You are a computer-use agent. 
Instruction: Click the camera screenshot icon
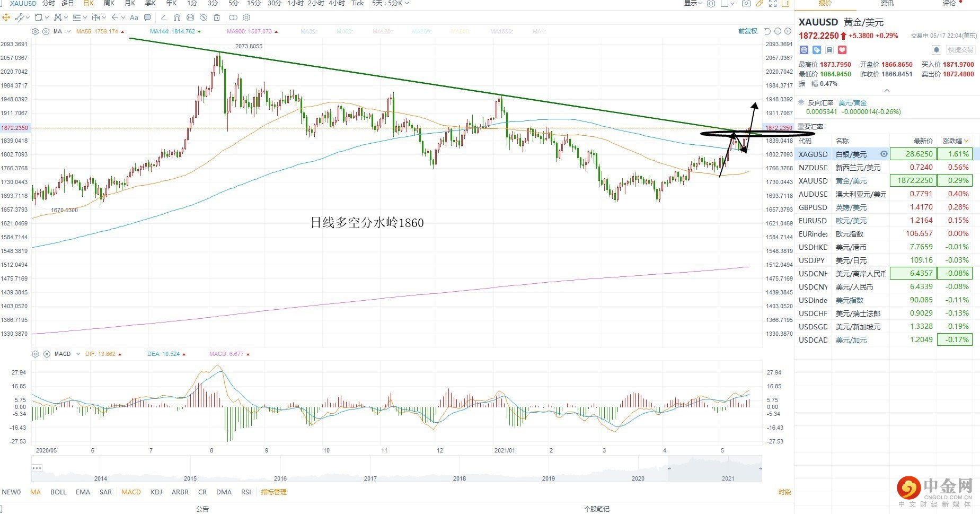pos(746,3)
